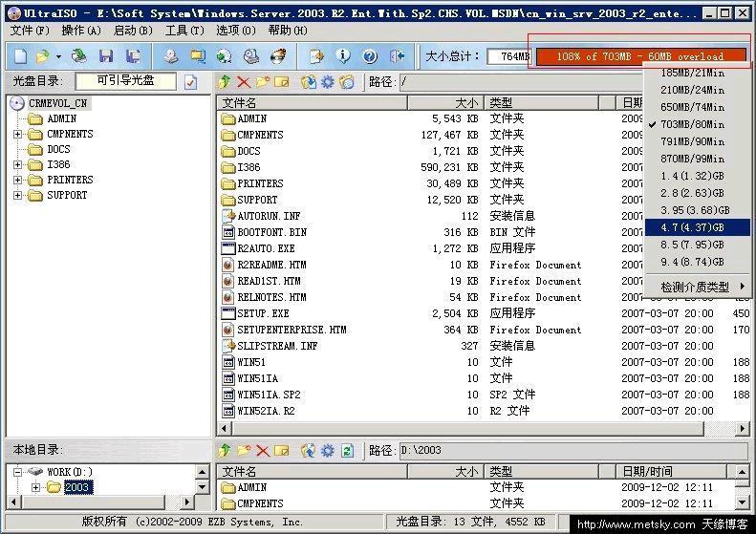Expand the I386 tree node

[x=18, y=165]
